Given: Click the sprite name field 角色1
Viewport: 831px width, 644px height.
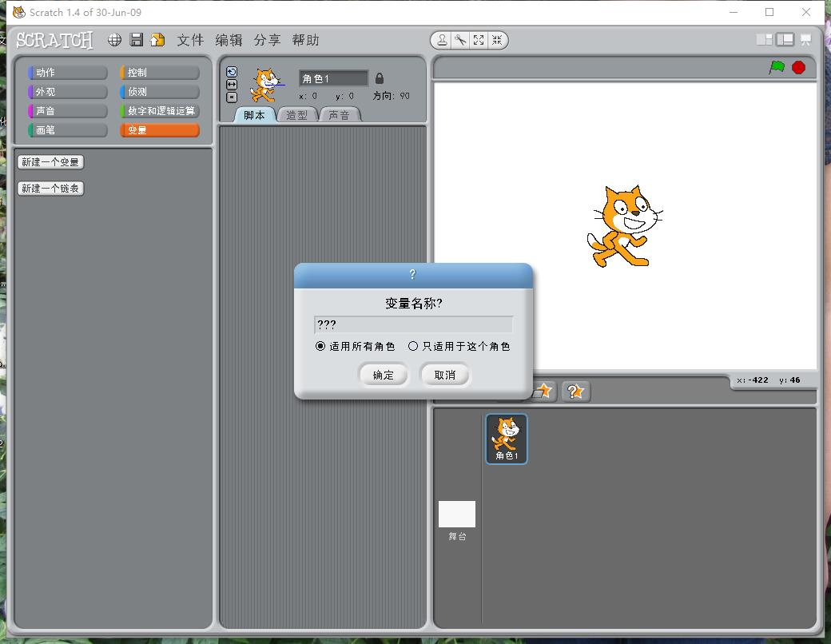Looking at the screenshot, I should (x=333, y=78).
